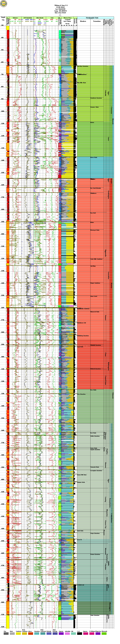Image resolution: width=120 pixels, height=644 pixels.
Task: Click the 'Reference' track header
Action: point(15,18)
